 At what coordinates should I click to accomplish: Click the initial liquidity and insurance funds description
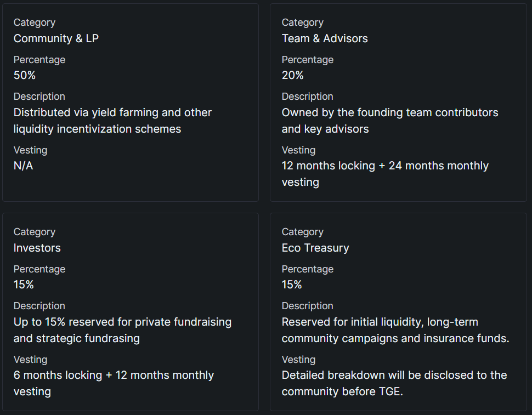tap(395, 330)
